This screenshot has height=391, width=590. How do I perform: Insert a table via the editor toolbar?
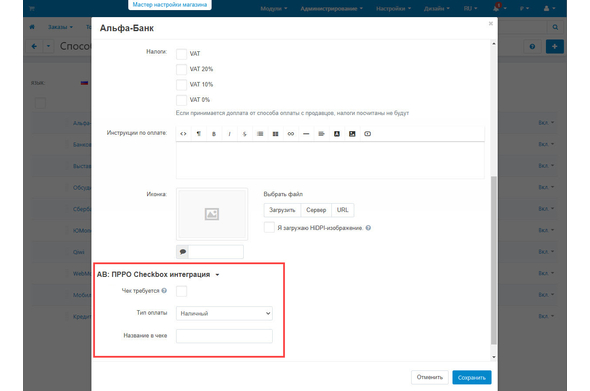point(275,134)
